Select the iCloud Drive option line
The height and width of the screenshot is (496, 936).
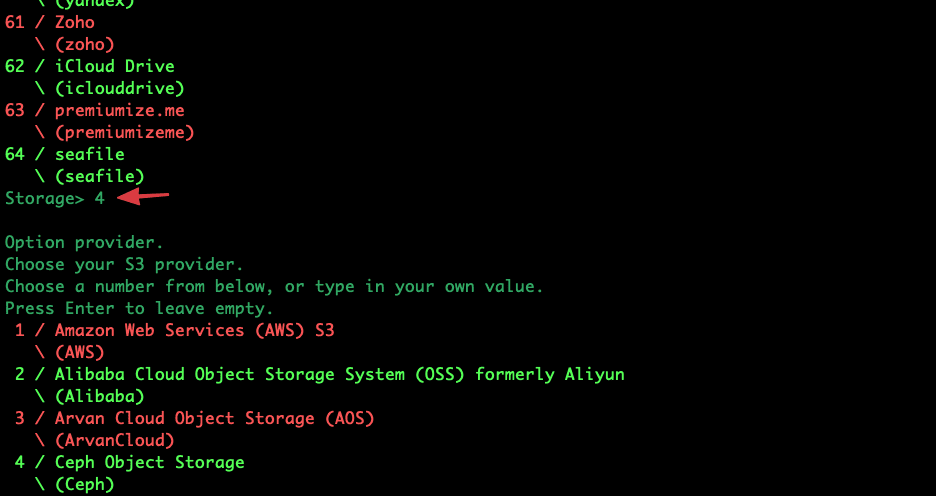[114, 66]
